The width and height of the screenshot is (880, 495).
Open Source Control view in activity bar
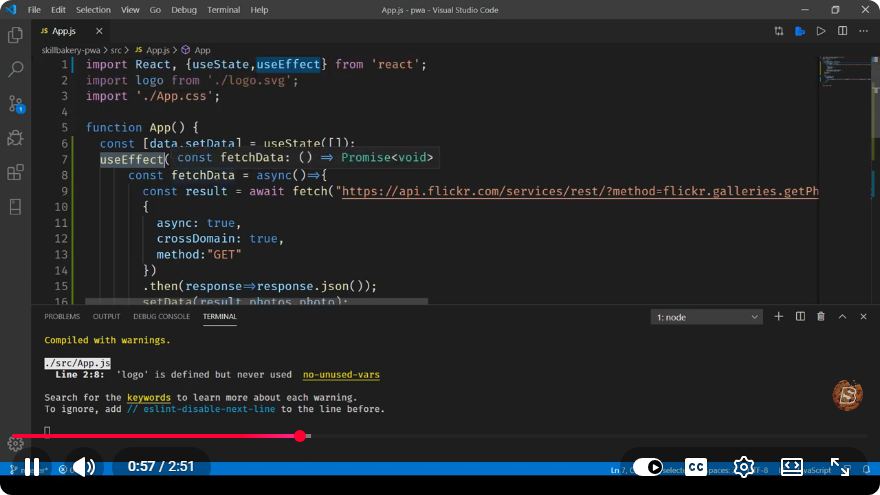coord(15,104)
